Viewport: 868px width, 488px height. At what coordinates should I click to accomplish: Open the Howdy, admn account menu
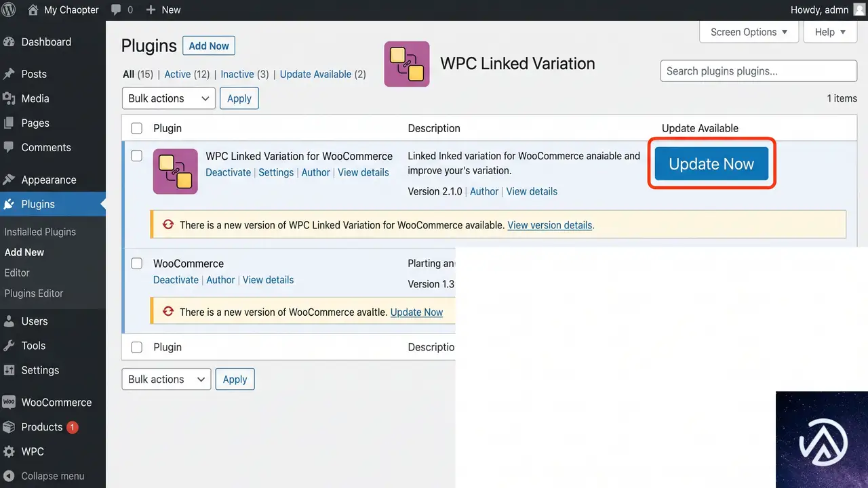(820, 9)
